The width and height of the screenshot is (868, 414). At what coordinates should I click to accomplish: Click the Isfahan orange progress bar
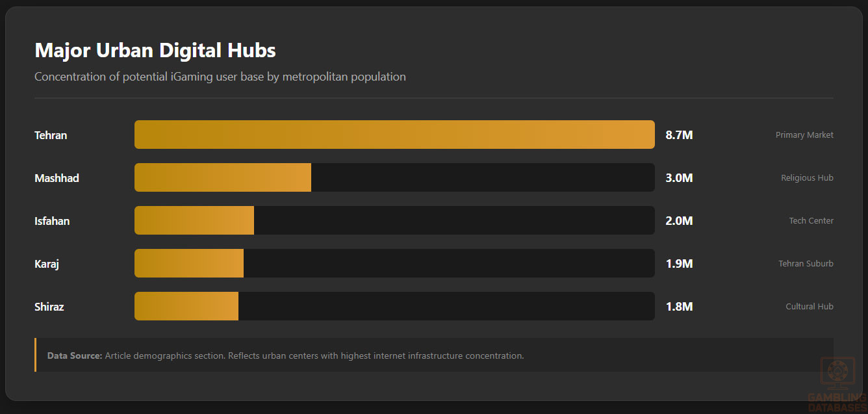tap(194, 220)
